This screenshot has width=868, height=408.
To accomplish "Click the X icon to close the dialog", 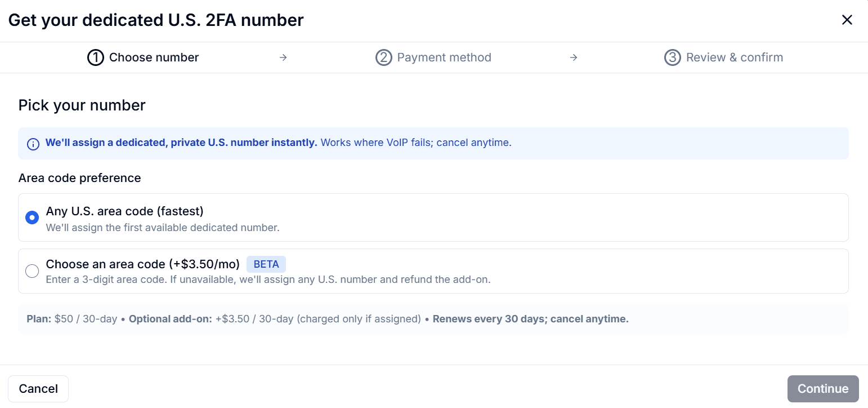I will tap(847, 20).
